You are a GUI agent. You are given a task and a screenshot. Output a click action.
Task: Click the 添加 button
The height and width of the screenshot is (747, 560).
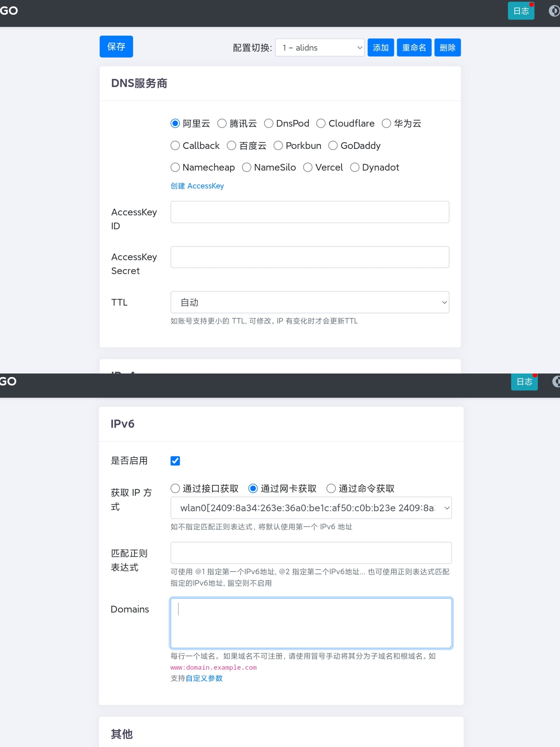(380, 48)
